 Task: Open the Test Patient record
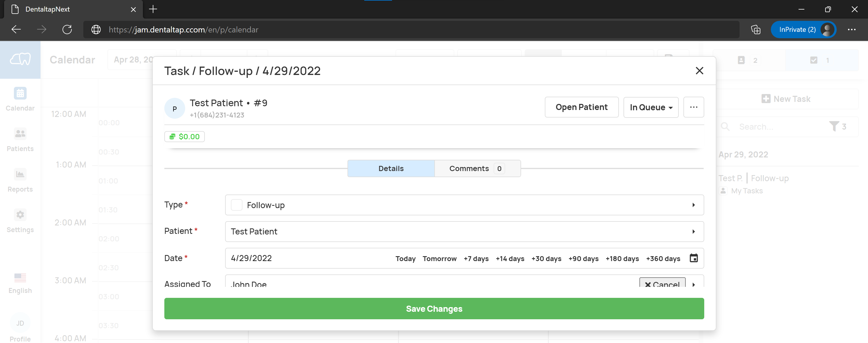click(x=581, y=107)
